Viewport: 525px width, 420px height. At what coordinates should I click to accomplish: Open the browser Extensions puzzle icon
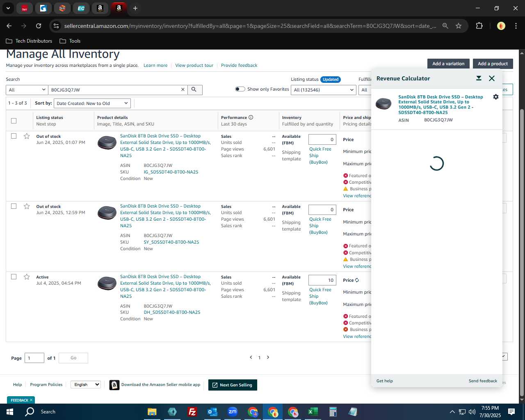pyautogui.click(x=479, y=26)
